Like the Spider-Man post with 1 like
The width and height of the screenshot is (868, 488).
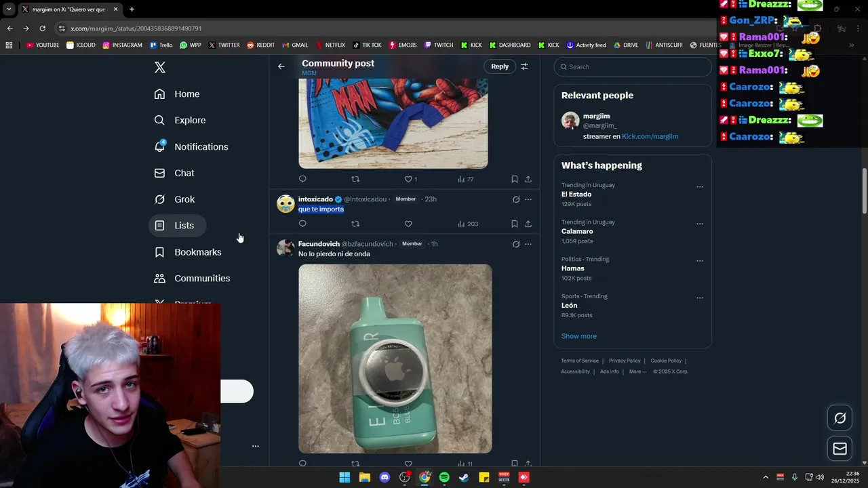click(411, 179)
